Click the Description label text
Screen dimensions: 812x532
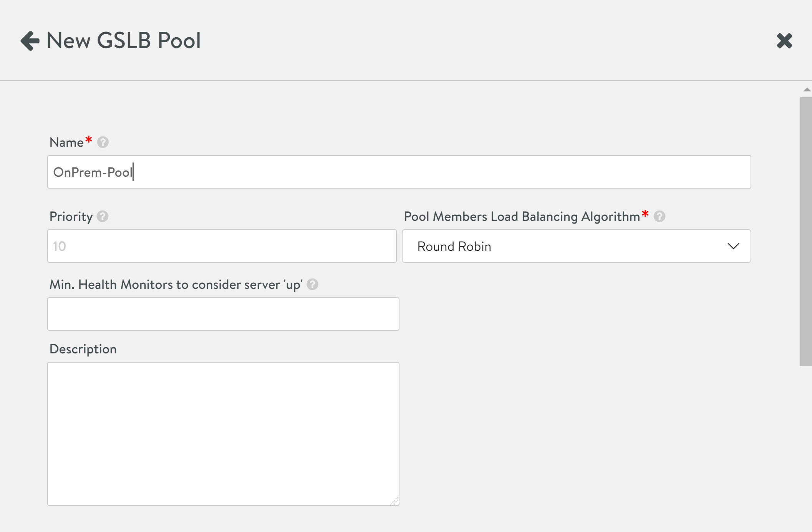(83, 349)
